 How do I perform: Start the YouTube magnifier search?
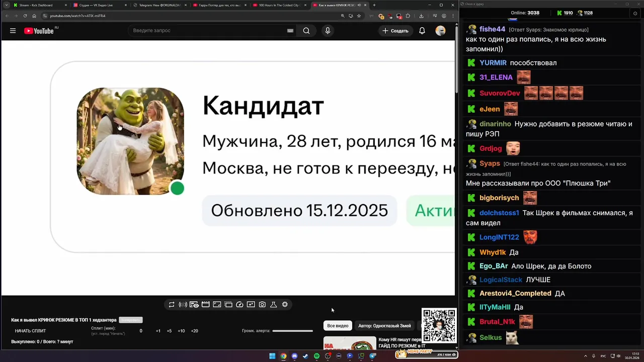point(306,31)
